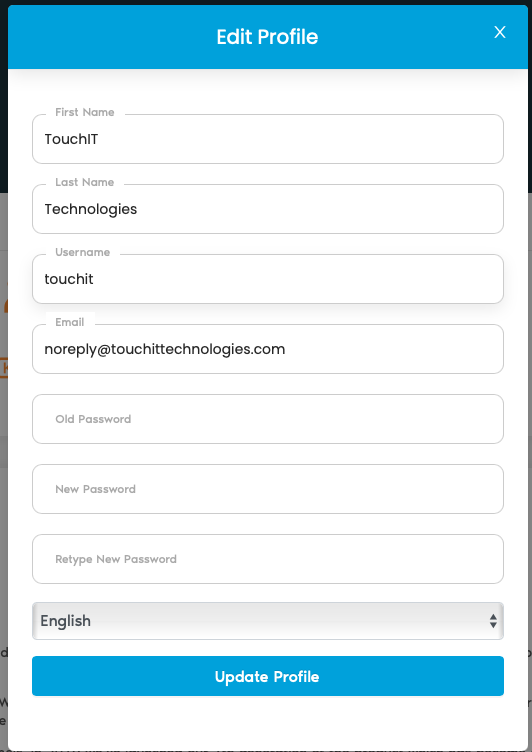The image size is (532, 752).
Task: Open the English language dropdown
Action: tap(268, 621)
